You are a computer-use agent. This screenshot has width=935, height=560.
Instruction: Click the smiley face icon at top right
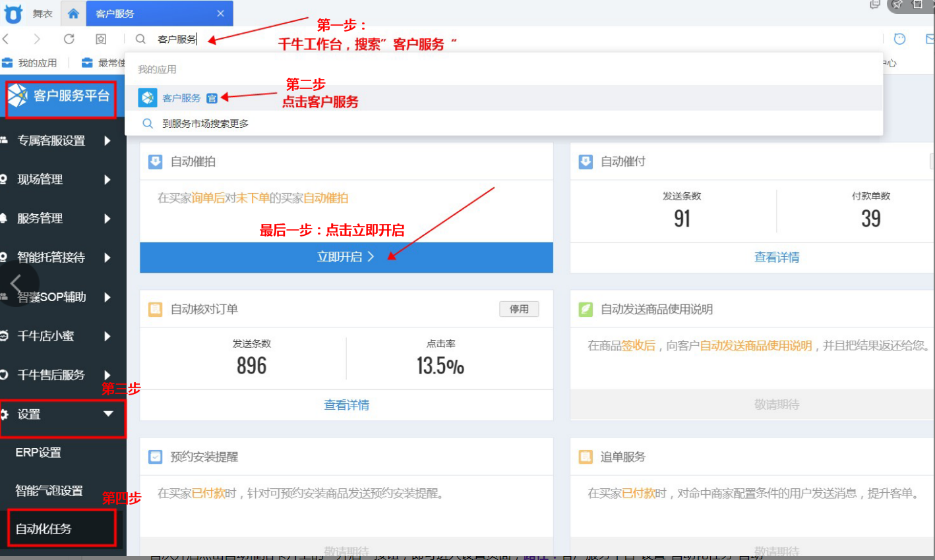[x=899, y=39]
